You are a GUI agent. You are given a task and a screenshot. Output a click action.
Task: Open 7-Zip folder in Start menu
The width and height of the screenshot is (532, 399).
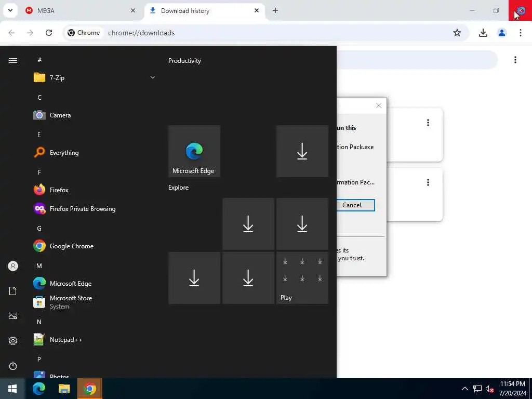(95, 78)
